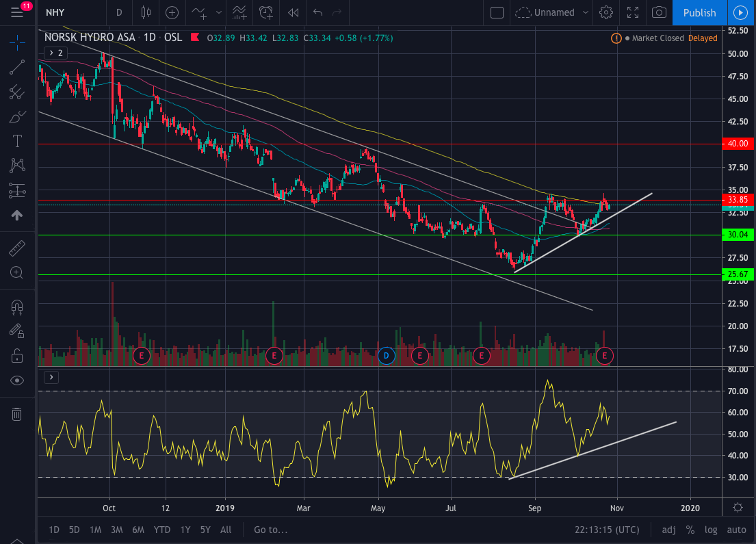This screenshot has height=544, width=756.
Task: Toggle log scale mode
Action: coord(711,530)
